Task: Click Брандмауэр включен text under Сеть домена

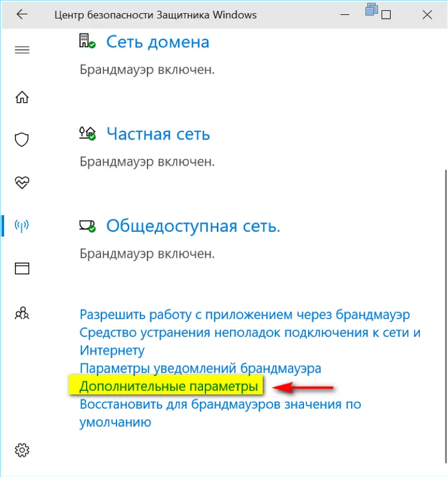Action: point(147,70)
